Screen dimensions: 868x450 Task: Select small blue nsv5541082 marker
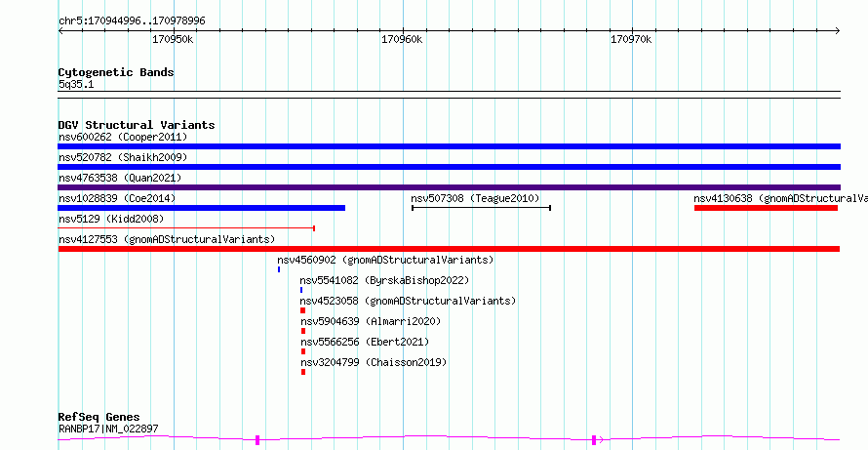click(x=301, y=290)
